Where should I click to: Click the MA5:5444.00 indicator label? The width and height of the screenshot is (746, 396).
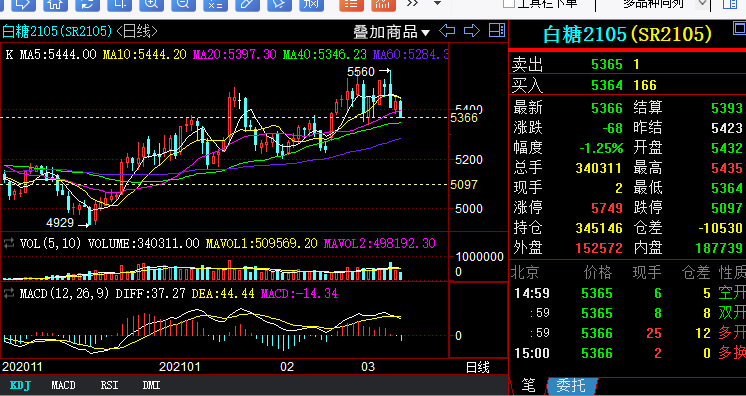pos(59,54)
